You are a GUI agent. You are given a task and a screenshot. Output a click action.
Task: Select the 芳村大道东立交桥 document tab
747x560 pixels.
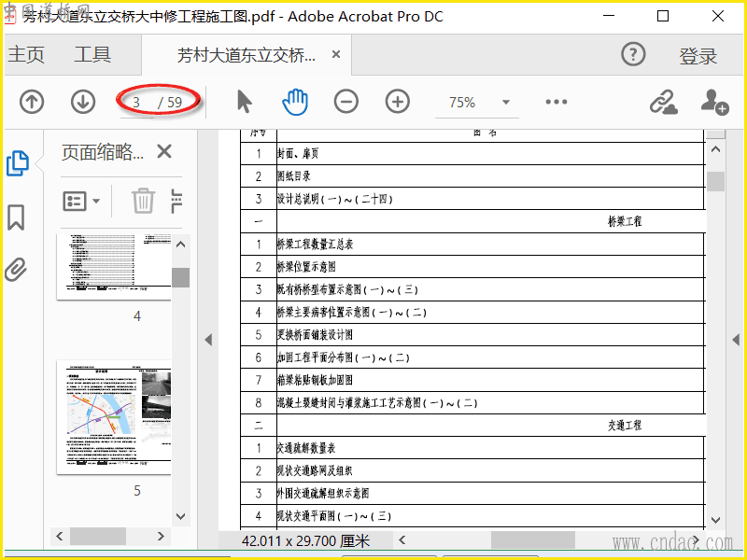pyautogui.click(x=247, y=55)
